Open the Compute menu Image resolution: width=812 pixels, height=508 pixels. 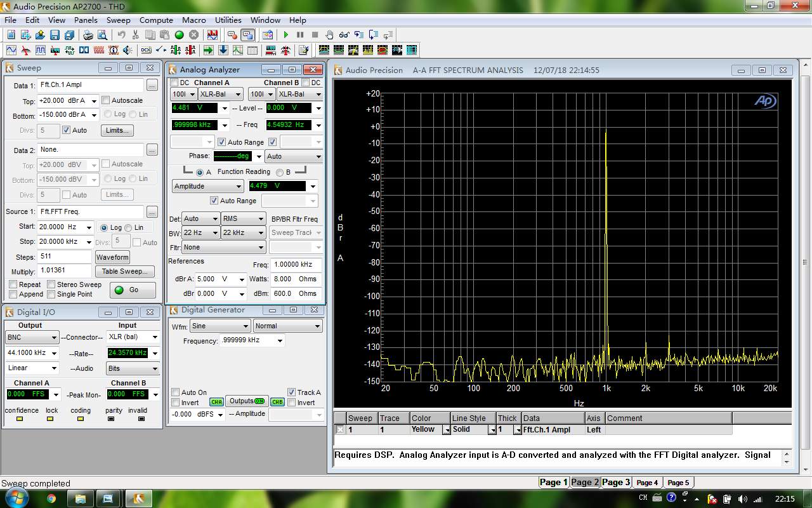click(x=156, y=20)
